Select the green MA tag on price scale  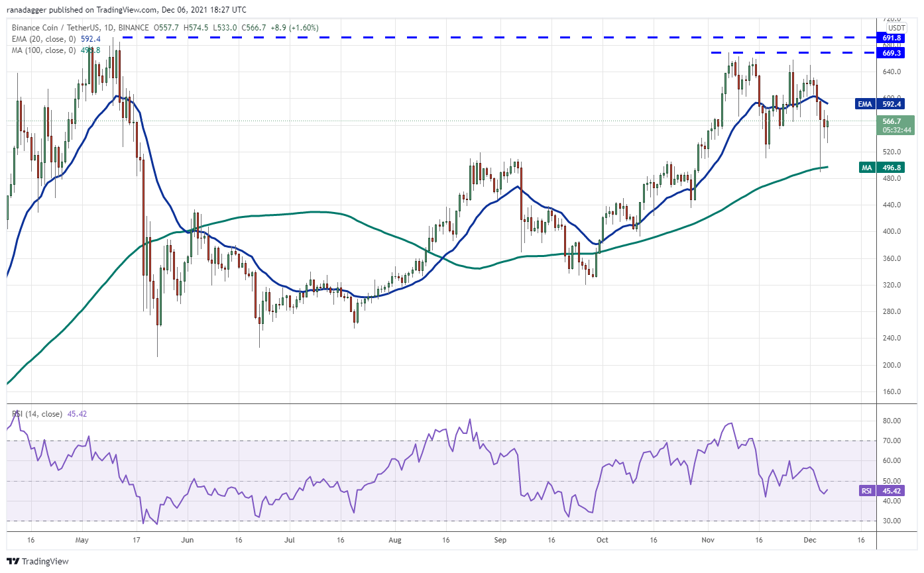[866, 168]
